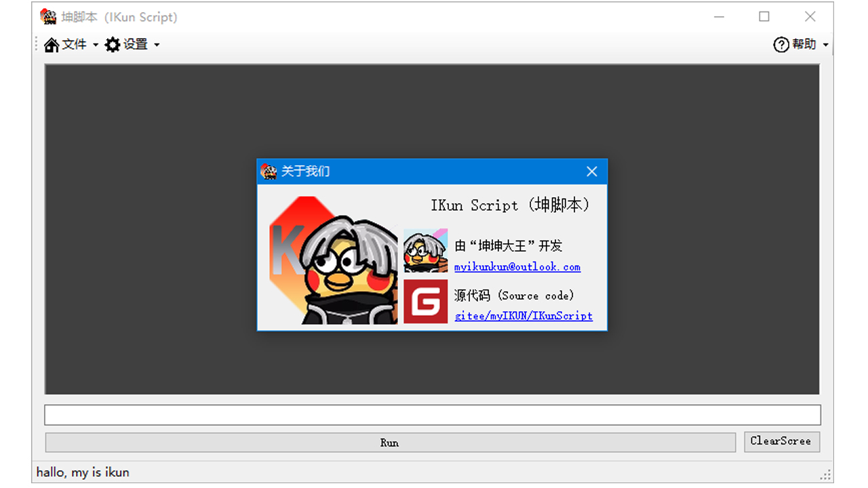Open the 设置 dropdown arrow
The width and height of the screenshot is (868, 488).
click(157, 45)
